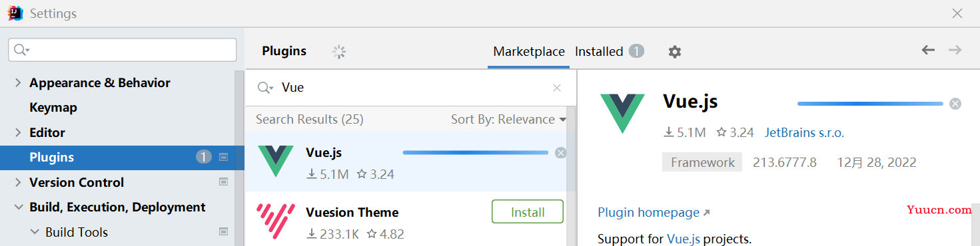Viewport: 980px width, 246px height.
Task: Clear the Vue search text
Action: tap(557, 88)
